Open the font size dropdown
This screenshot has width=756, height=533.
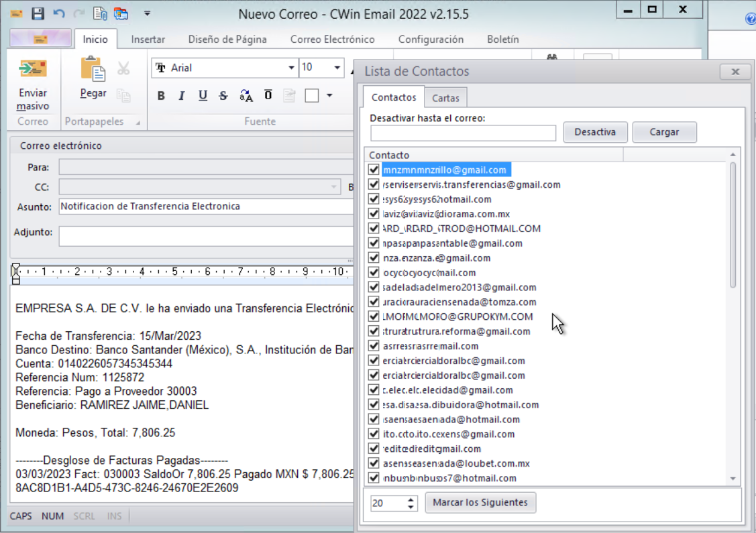point(338,68)
